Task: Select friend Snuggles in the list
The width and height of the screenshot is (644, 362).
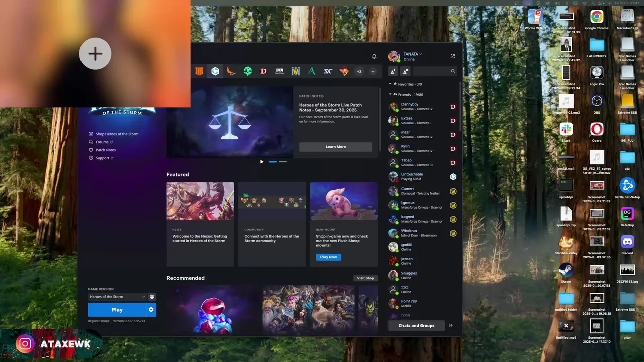Action: click(x=423, y=275)
